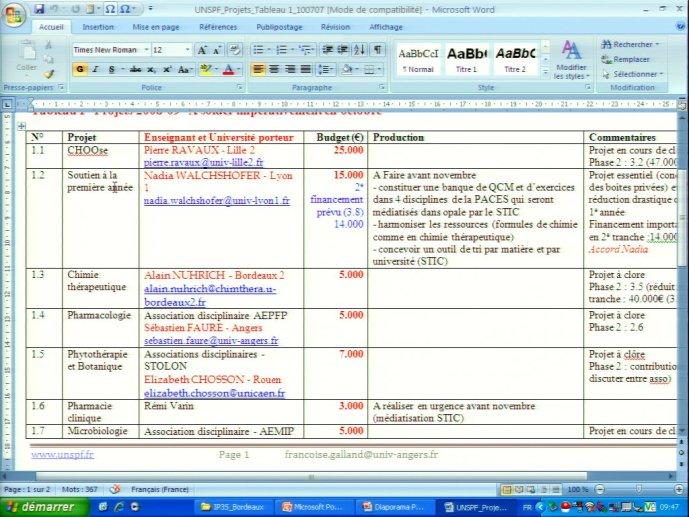Apply superscript formatting
689x517 pixels.
(167, 69)
